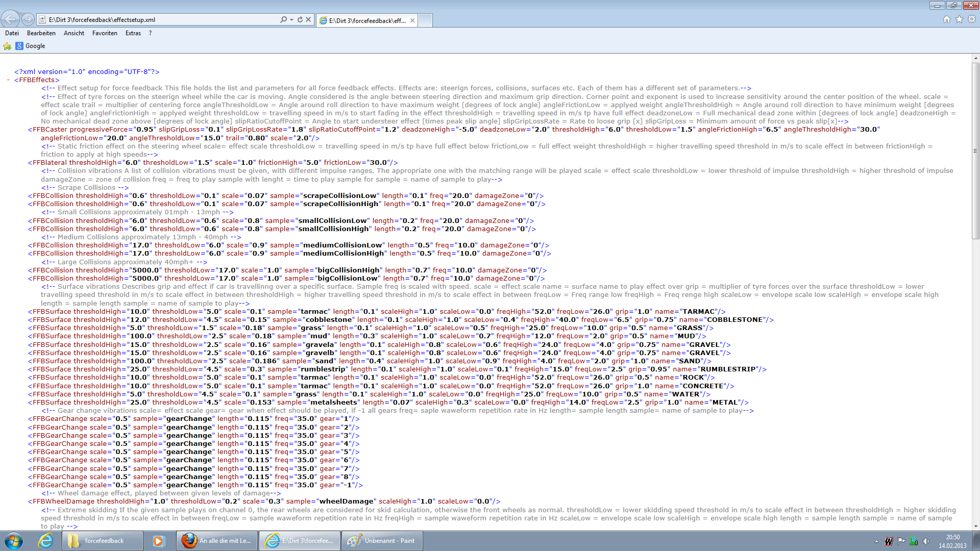980x551 pixels.
Task: Collapse the FFBEffects XML root node
Action: pyautogui.click(x=9, y=80)
